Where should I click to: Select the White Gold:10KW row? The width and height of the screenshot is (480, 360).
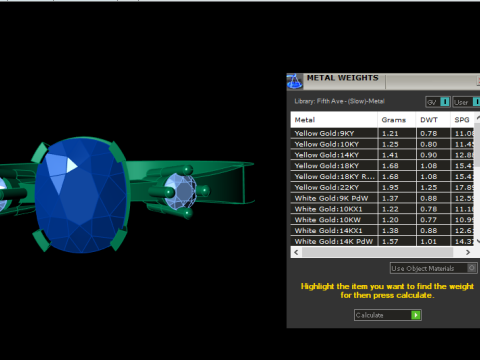point(382,220)
